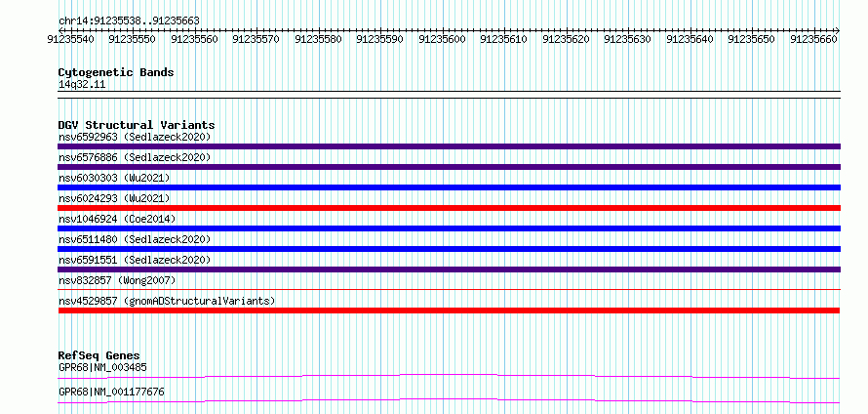The height and width of the screenshot is (414, 868).
Task: Click the chr14:91235538..91235663 region label
Action: tap(129, 21)
